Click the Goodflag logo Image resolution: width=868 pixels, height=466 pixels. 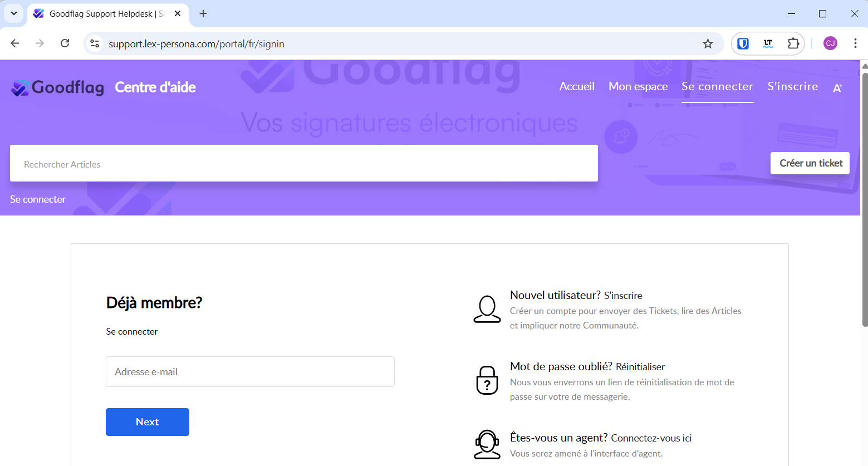click(x=57, y=87)
